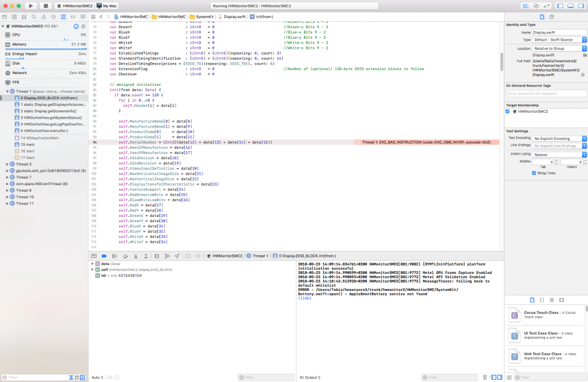
Task: Show the version editor
Action: [x=546, y=6]
